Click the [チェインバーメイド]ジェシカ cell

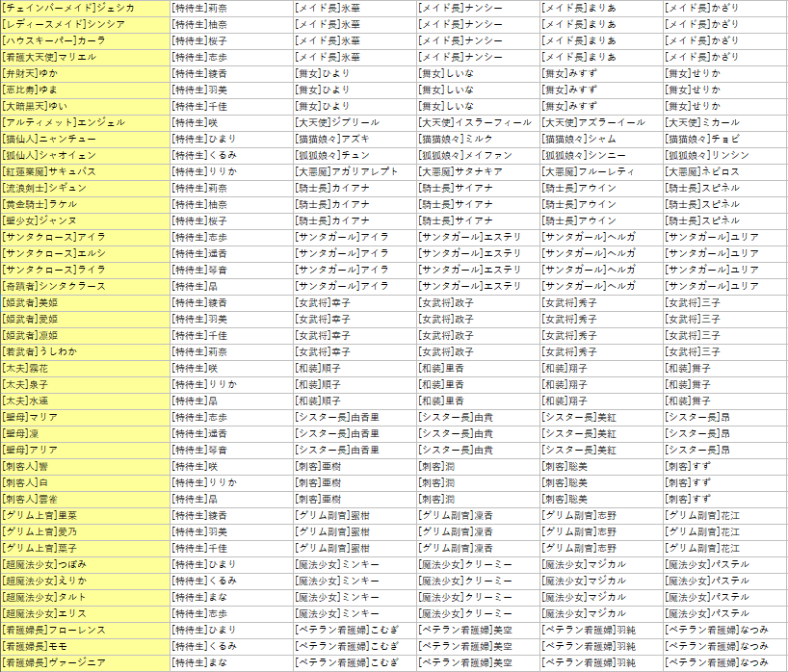[84, 8]
